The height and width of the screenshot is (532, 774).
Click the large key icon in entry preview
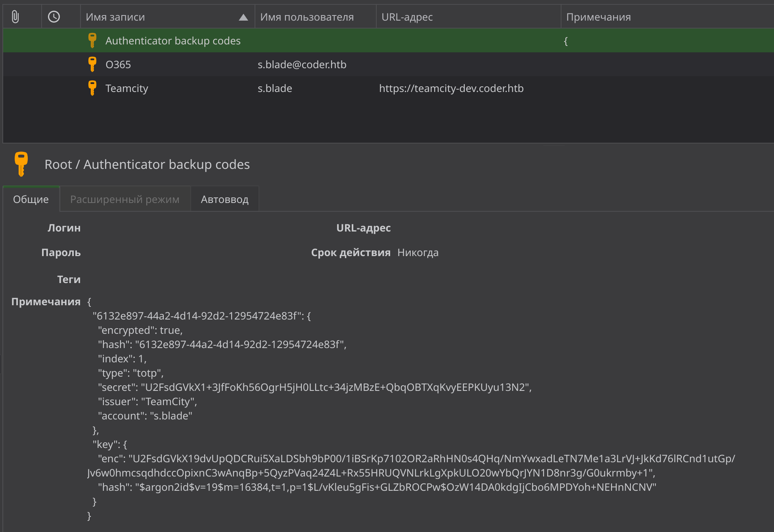point(21,164)
